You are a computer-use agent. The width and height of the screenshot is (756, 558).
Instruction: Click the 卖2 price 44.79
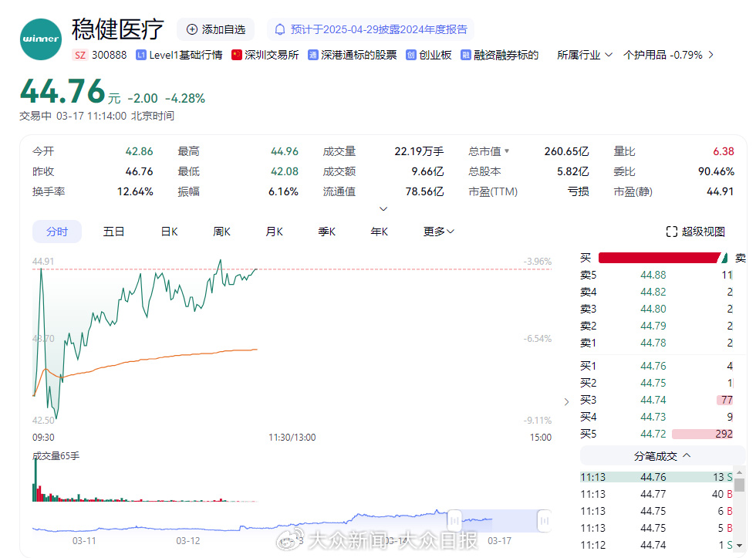pos(653,326)
